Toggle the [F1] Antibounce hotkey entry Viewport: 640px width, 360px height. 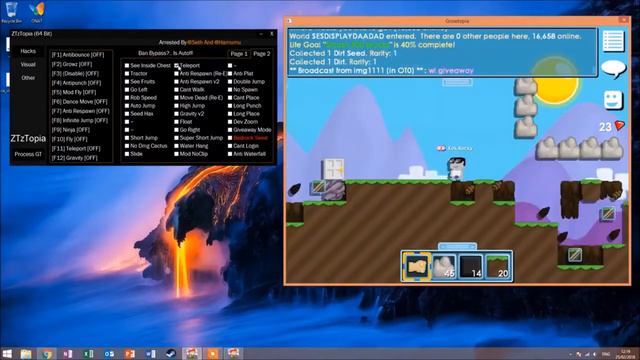coord(78,55)
